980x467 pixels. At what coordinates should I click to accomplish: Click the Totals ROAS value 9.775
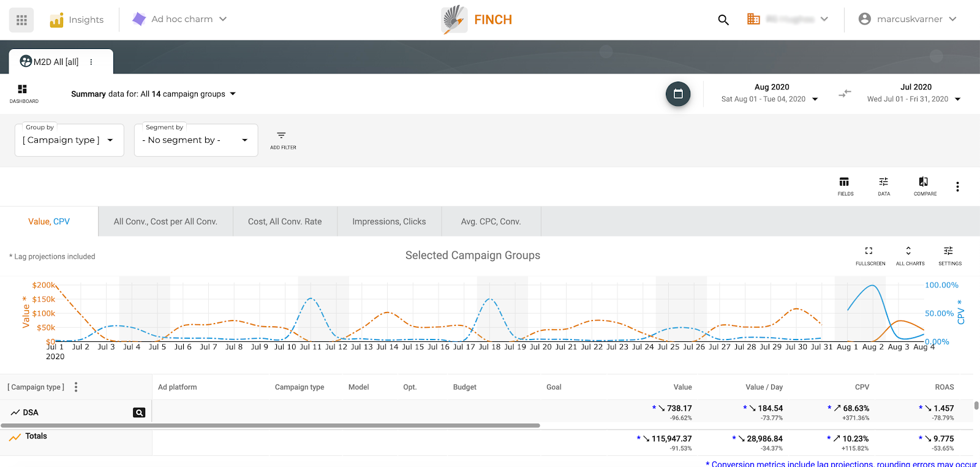[944, 439]
